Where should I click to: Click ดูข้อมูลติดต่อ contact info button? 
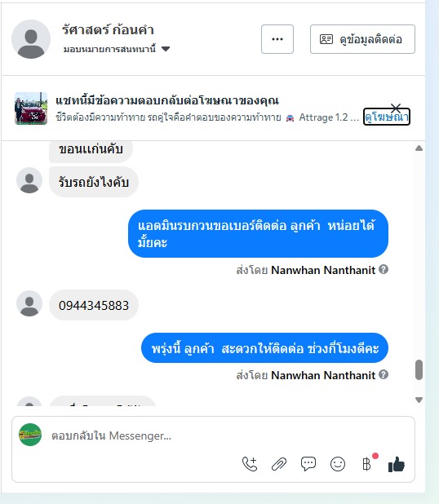pos(362,39)
